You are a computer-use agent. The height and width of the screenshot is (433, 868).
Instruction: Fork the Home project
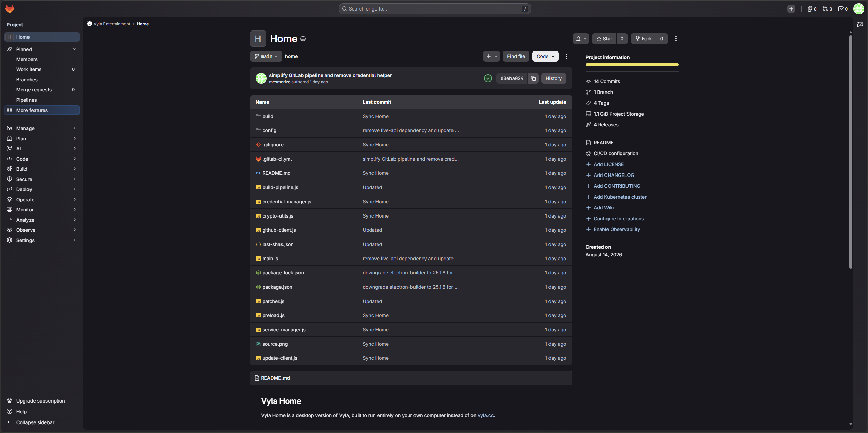(643, 39)
